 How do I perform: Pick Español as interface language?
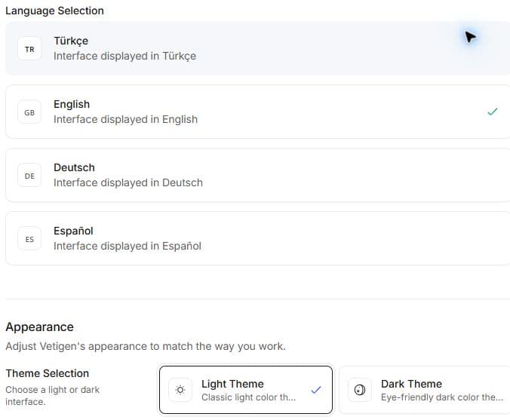(257, 238)
